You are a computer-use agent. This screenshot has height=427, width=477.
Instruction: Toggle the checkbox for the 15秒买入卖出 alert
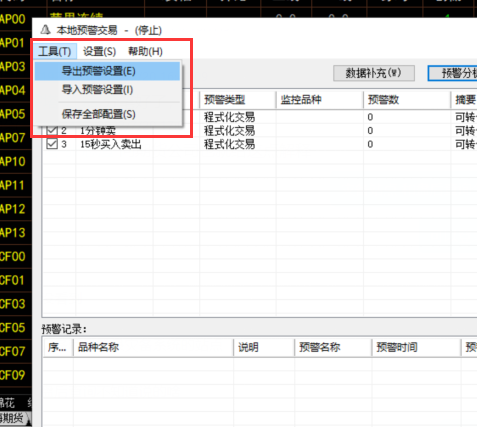tap(52, 144)
